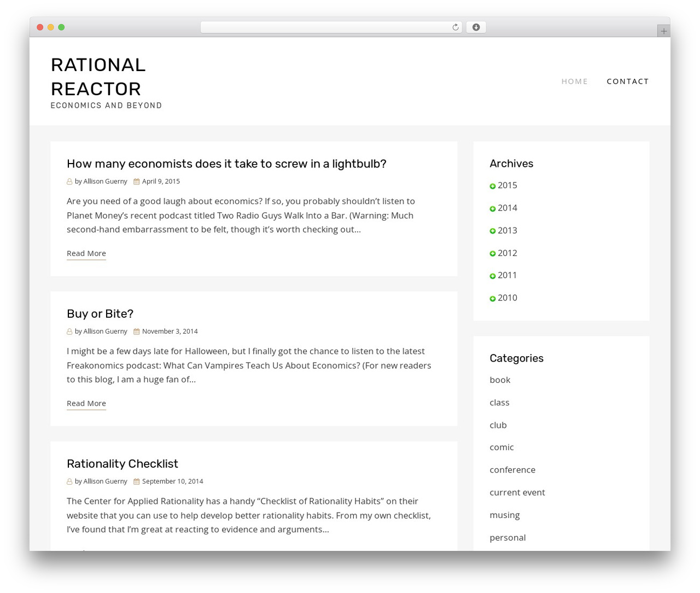Click author icon on Rationality Checklist post
This screenshot has height=593, width=700.
pos(69,481)
